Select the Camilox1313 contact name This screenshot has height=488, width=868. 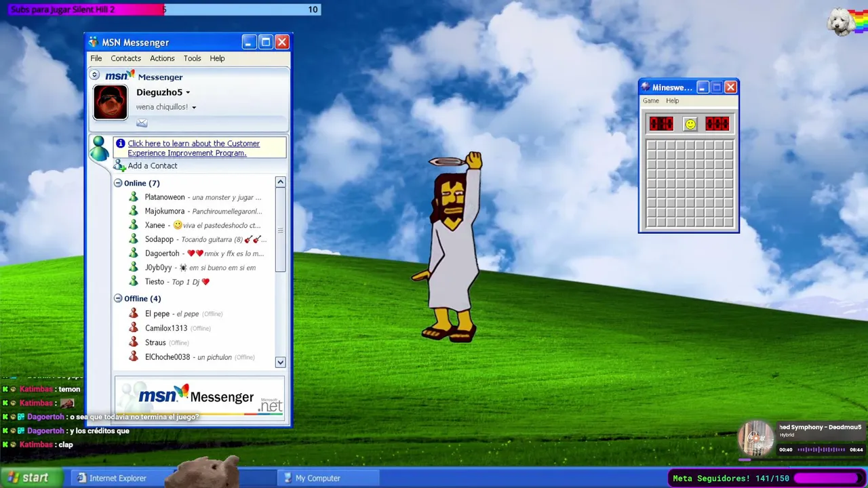(166, 327)
